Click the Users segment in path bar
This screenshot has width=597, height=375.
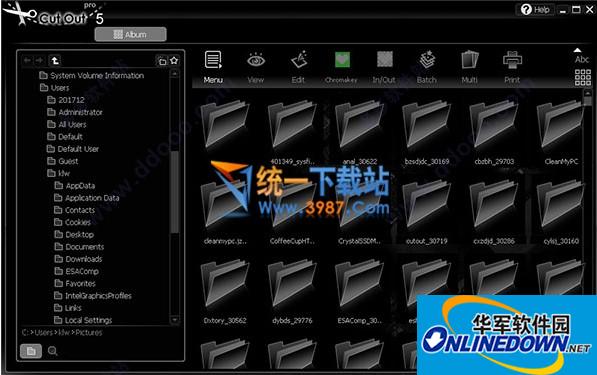click(x=44, y=332)
